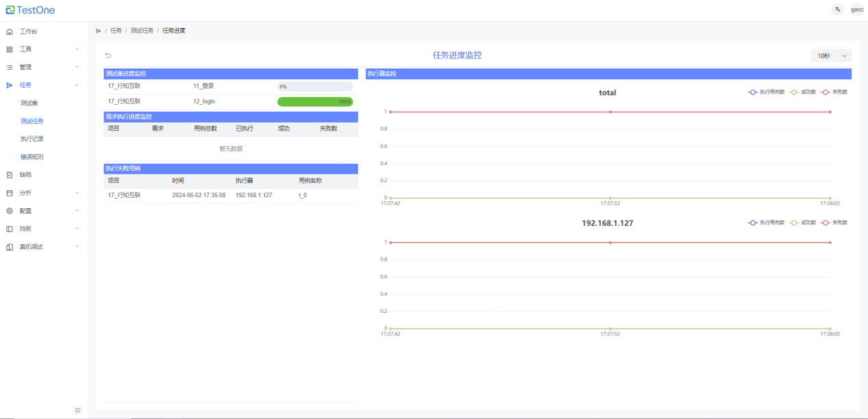The height and width of the screenshot is (419, 868).
Task: Open the 工作台 home icon in sidebar
Action: (10, 31)
